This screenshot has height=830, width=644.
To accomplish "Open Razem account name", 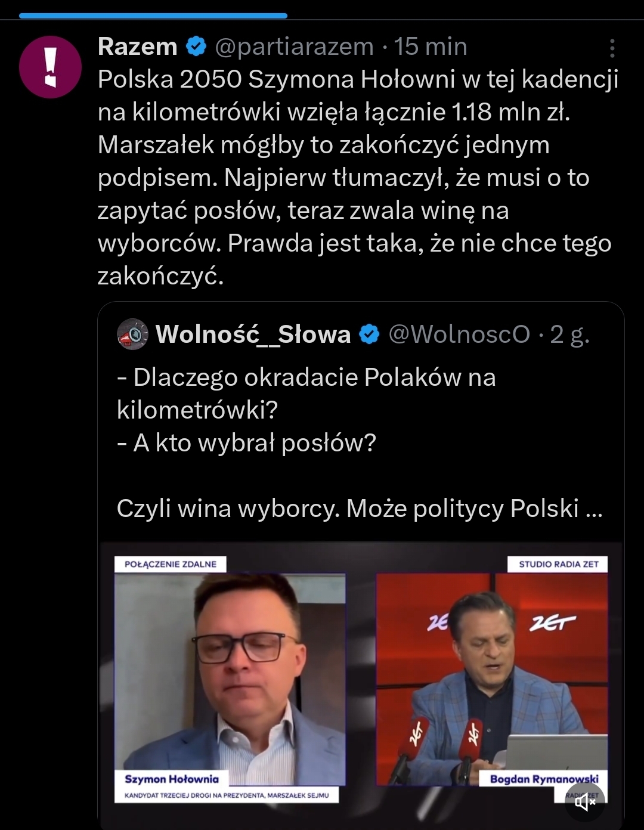I will click(137, 47).
